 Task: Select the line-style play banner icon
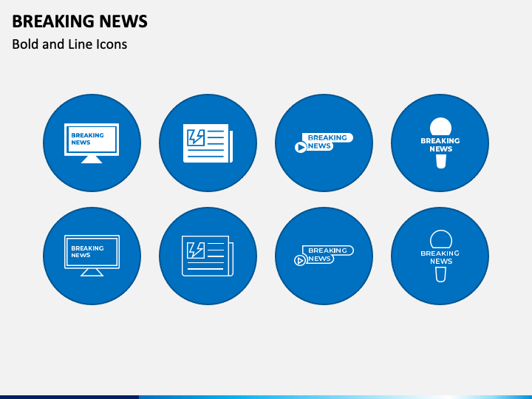pyautogui.click(x=324, y=256)
